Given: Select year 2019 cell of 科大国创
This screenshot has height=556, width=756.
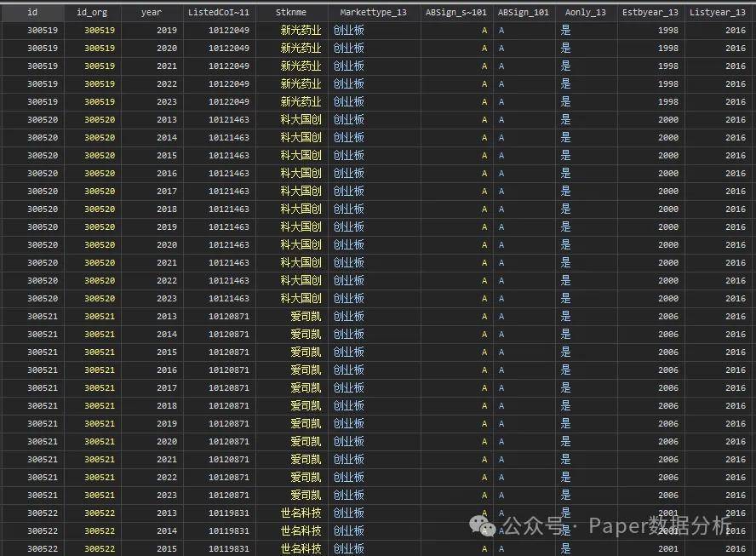Looking at the screenshot, I should pos(167,227).
